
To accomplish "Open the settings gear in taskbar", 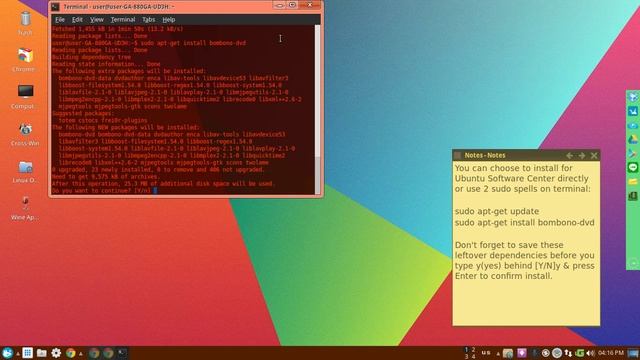I will tap(56, 353).
